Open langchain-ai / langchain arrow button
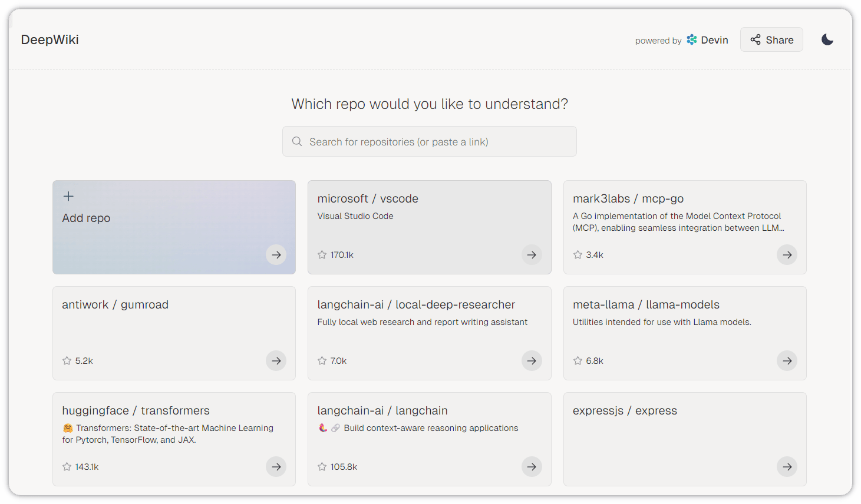This screenshot has width=861, height=504. (x=532, y=467)
